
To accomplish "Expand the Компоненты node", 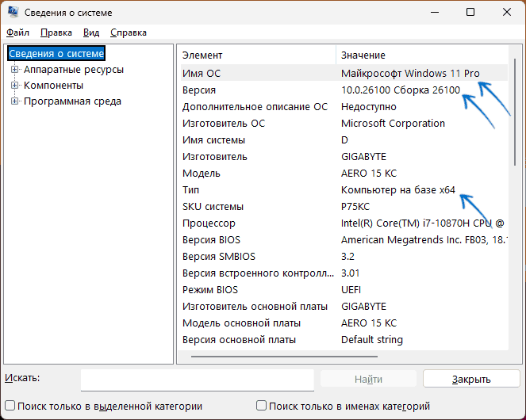I will [14, 85].
